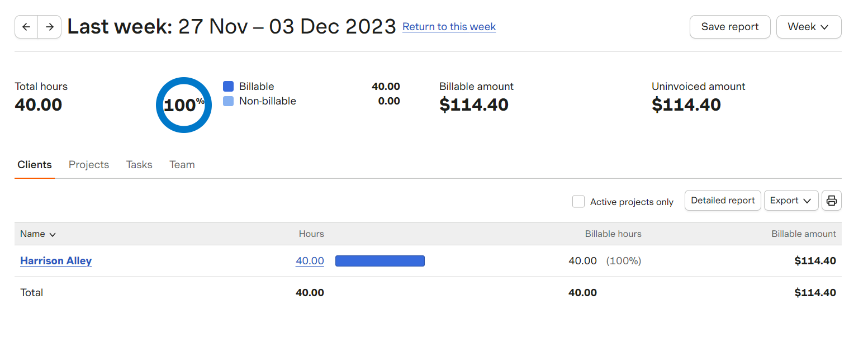Open the Detailed report
The height and width of the screenshot is (347, 868).
tap(723, 201)
